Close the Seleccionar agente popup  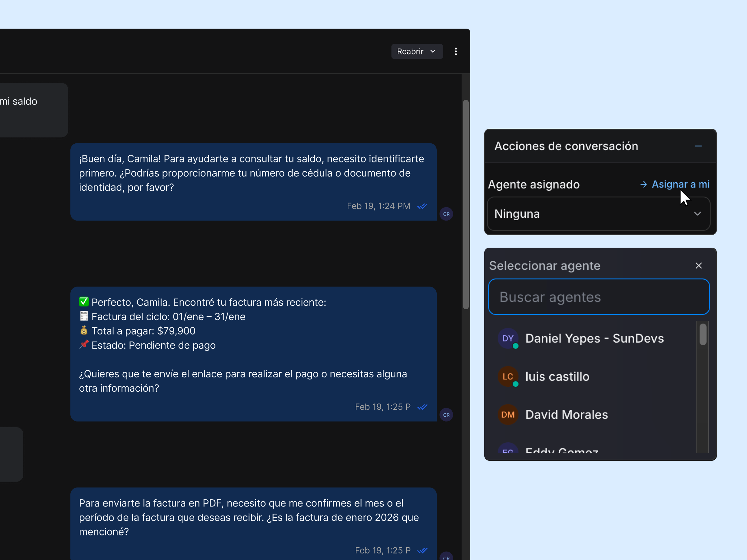click(x=698, y=266)
